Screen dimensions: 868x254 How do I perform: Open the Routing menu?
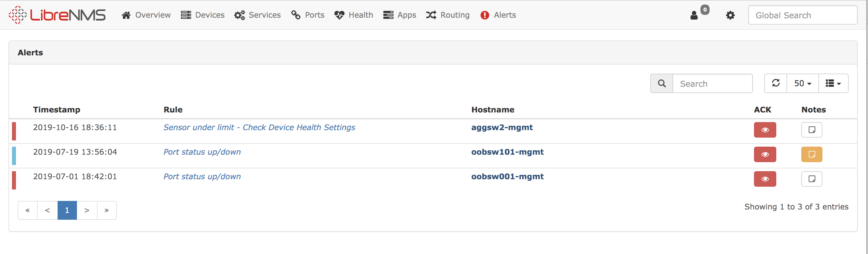pyautogui.click(x=448, y=15)
